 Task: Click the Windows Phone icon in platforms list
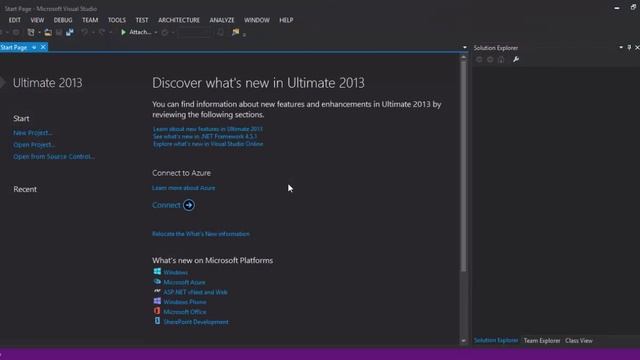[157, 301]
